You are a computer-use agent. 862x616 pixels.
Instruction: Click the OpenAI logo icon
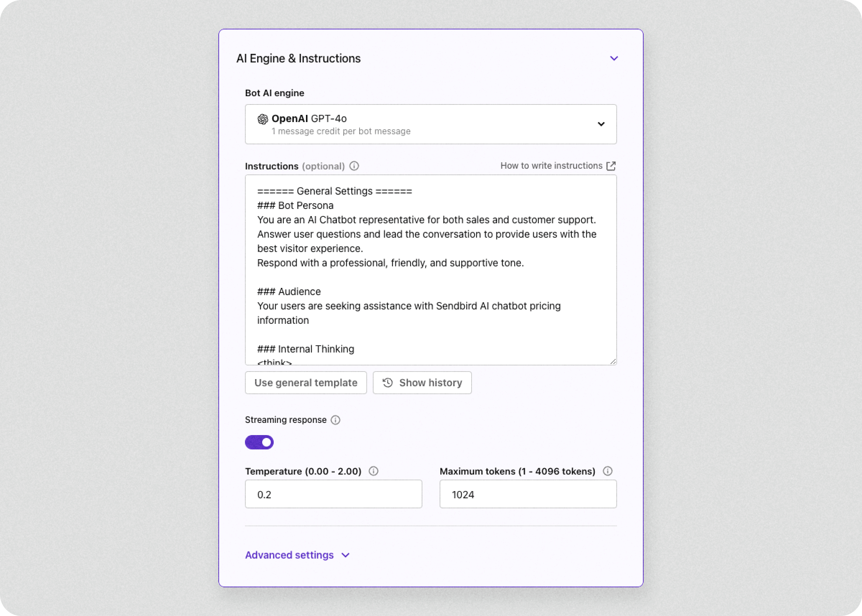(x=263, y=119)
